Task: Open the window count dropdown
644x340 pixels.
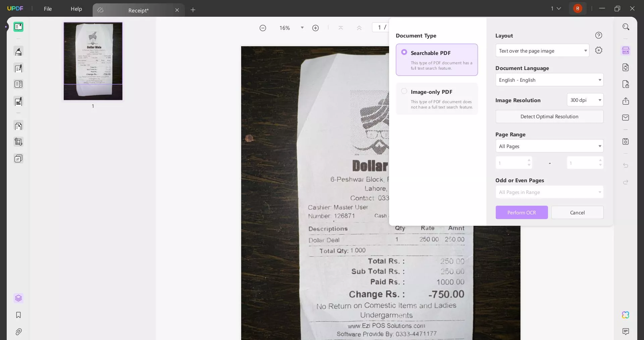Action: coord(556,8)
